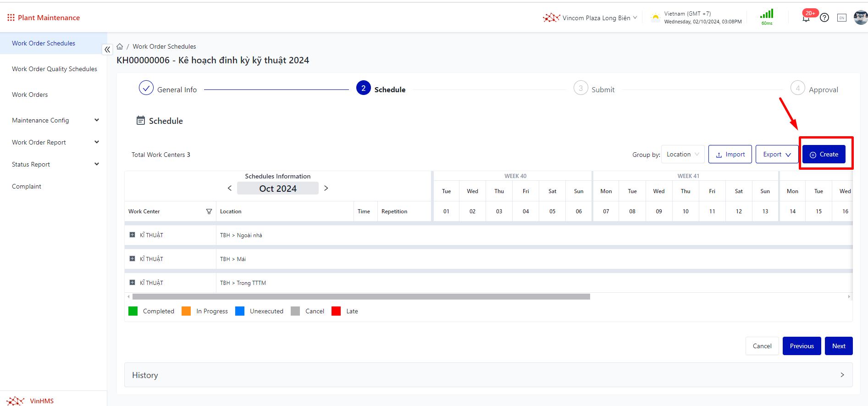Viewport: 868px width, 406px height.
Task: Click the Next button
Action: 838,346
